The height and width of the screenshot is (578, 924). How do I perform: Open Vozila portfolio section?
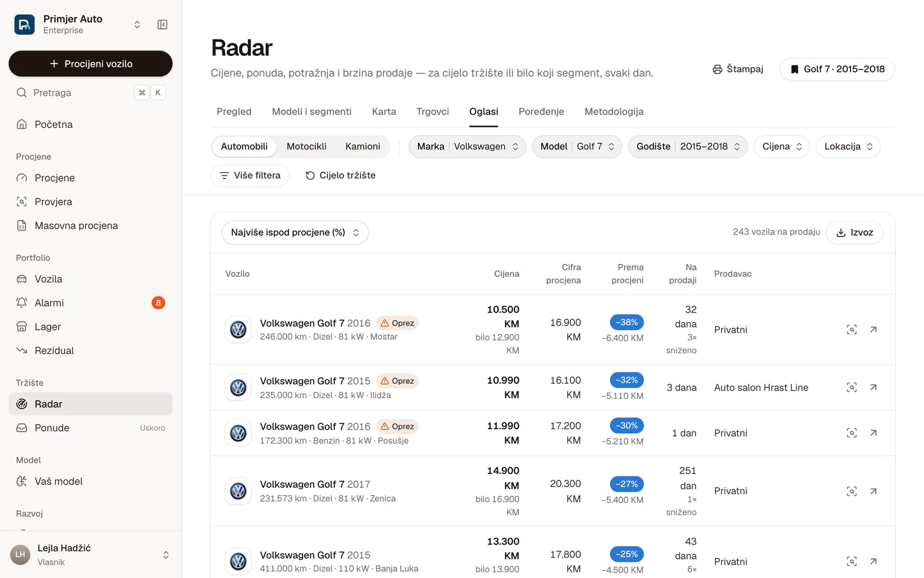(x=91, y=279)
